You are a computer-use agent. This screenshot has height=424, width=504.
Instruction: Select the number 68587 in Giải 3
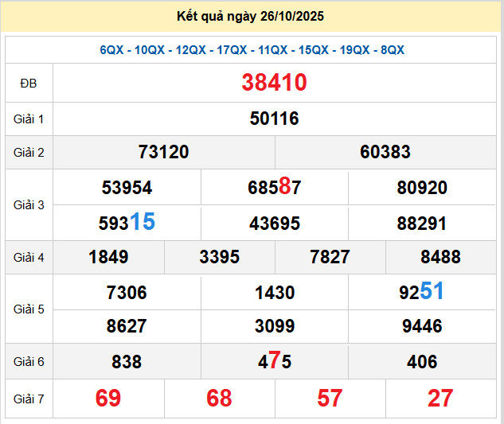tap(275, 188)
